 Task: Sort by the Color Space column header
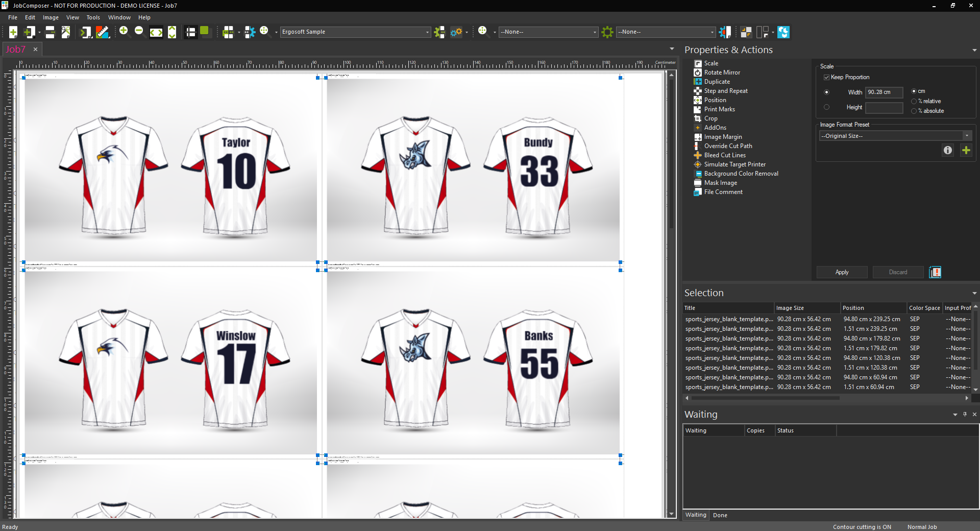(x=924, y=308)
